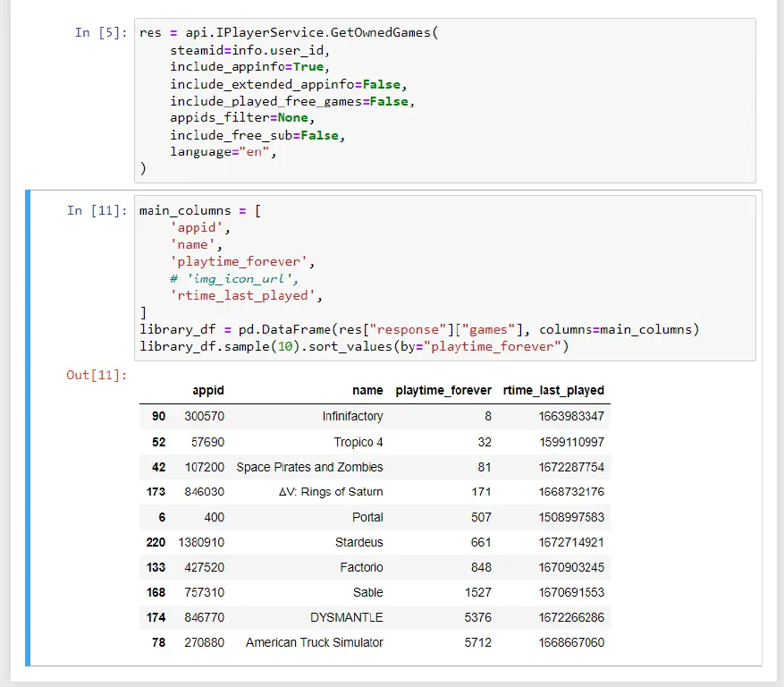Click row index 52
This screenshot has height=687, width=784.
158,442
